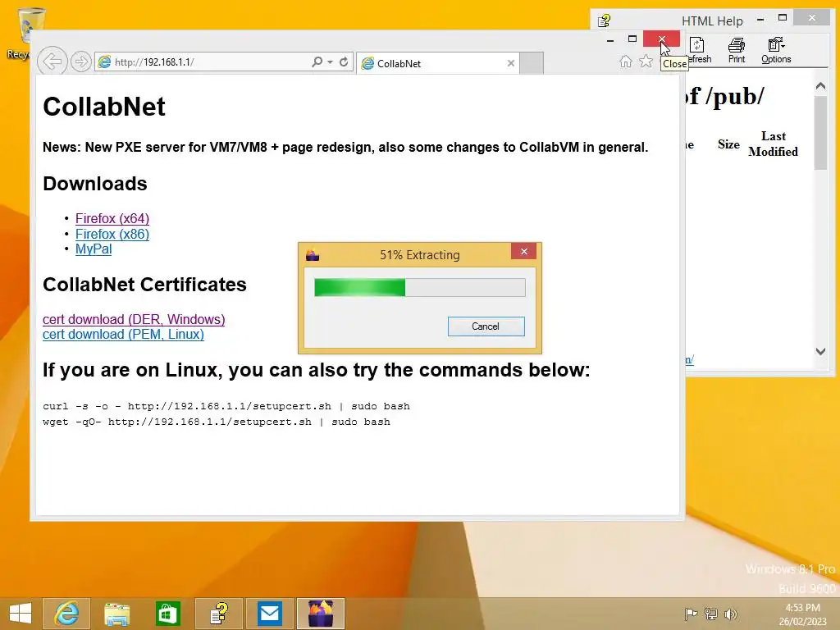Open the Mail app taskbar icon
Viewport: 840px width, 630px height.
pyautogui.click(x=269, y=614)
